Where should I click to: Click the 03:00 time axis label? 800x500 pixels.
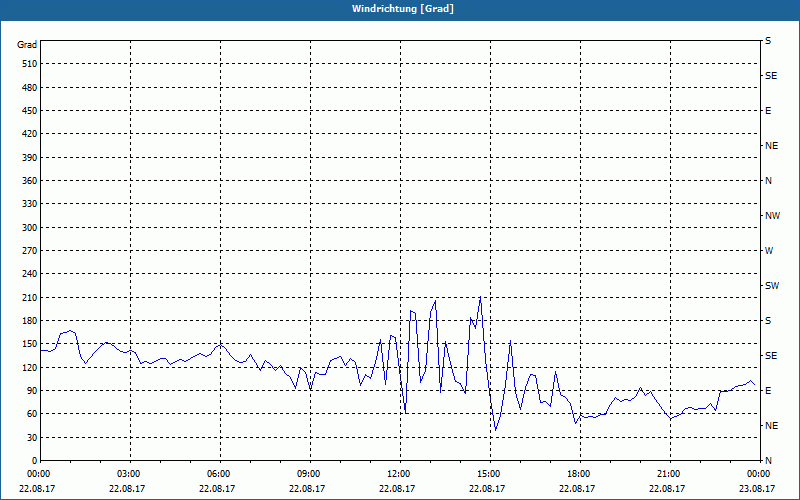pyautogui.click(x=130, y=474)
